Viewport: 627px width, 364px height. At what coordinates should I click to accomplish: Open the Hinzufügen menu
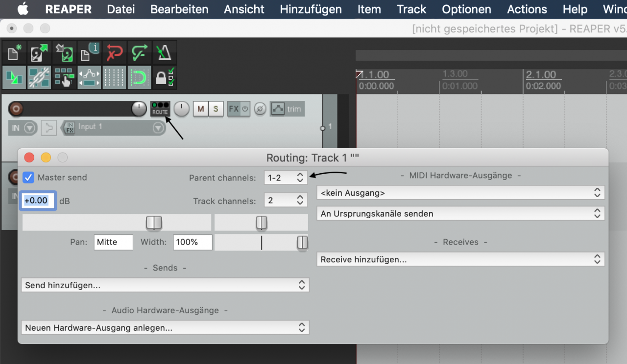tap(311, 9)
